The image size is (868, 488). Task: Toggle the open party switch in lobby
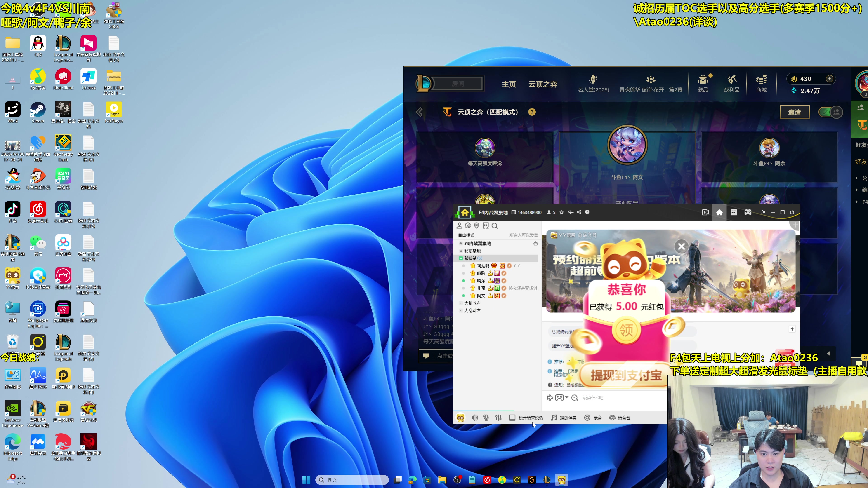(831, 112)
